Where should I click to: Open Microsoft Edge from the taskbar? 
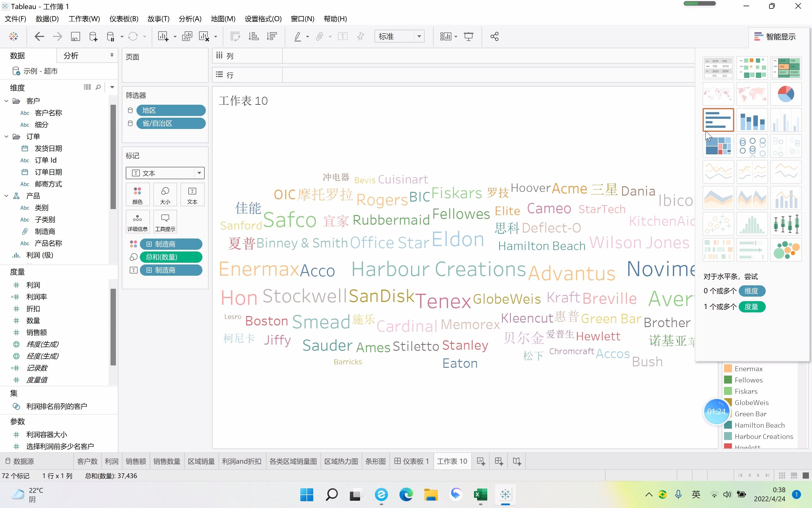point(406,494)
